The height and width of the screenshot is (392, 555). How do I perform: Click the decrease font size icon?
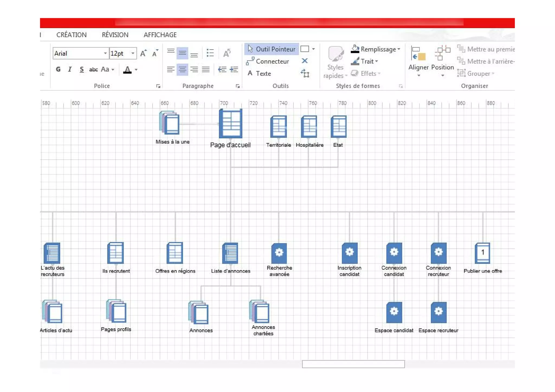pos(155,53)
